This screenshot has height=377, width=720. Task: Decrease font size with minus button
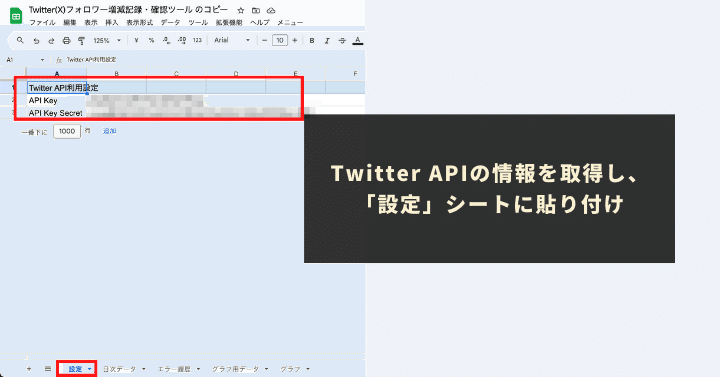(x=264, y=40)
